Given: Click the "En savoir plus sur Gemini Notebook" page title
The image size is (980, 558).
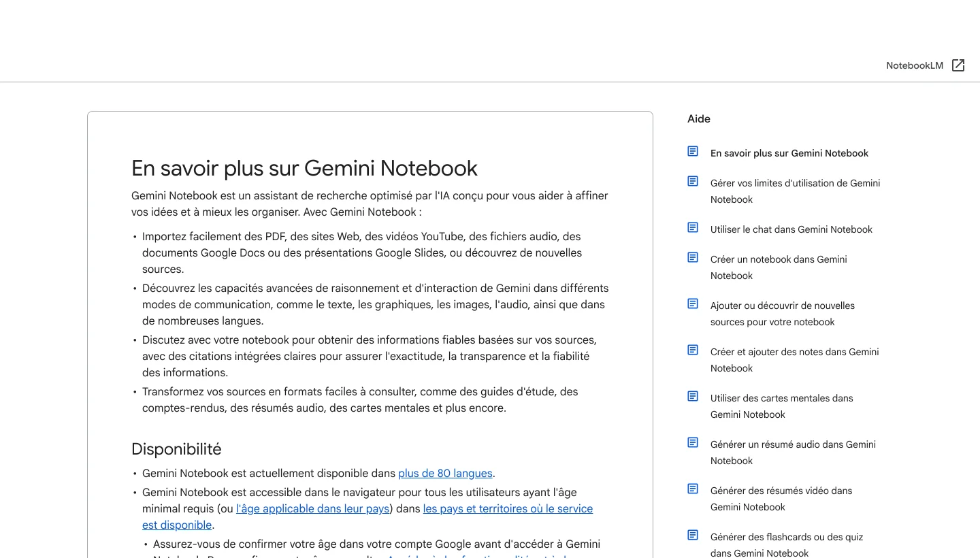Looking at the screenshot, I should (x=304, y=168).
